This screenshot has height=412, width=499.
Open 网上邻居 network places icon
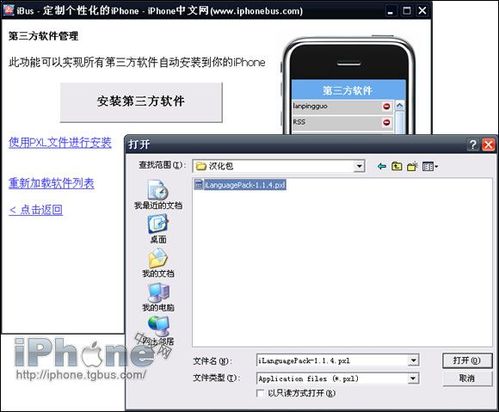pos(158,331)
